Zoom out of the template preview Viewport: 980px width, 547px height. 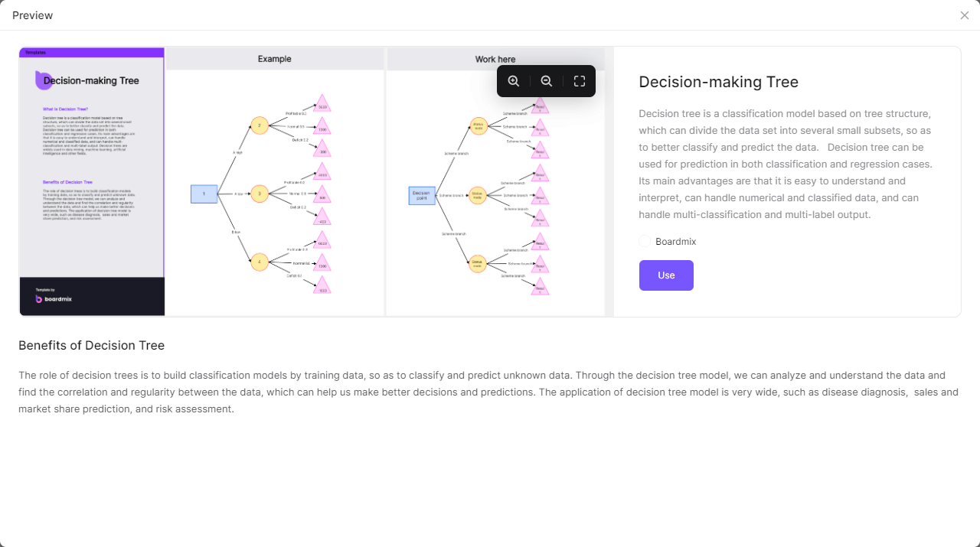pos(547,81)
